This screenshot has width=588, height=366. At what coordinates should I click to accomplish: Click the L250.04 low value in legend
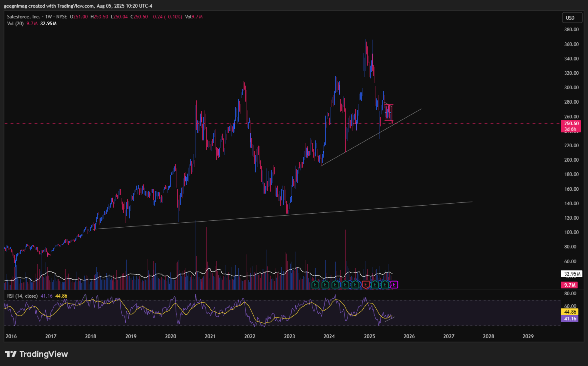pyautogui.click(x=119, y=17)
